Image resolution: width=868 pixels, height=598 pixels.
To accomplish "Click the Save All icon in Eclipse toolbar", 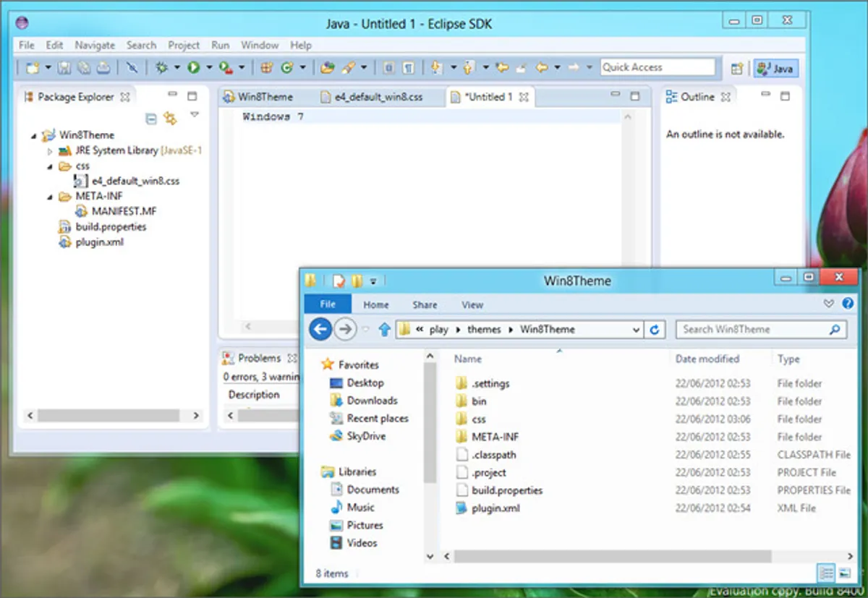I will [x=84, y=67].
